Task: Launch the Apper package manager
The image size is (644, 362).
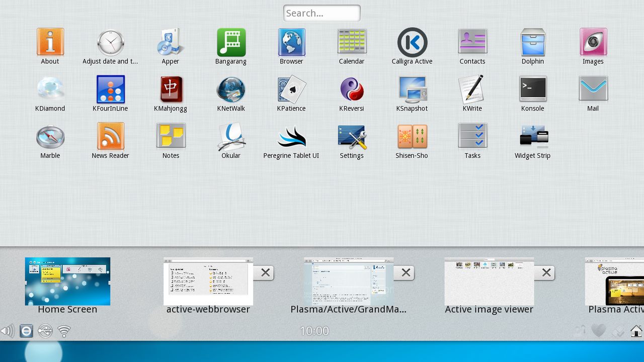Action: click(x=171, y=46)
